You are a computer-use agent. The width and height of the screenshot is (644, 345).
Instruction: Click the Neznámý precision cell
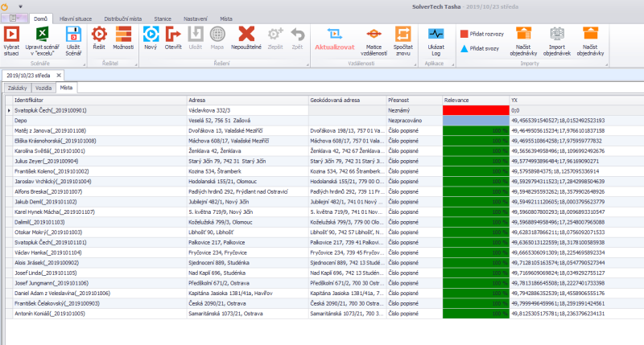pyautogui.click(x=415, y=110)
